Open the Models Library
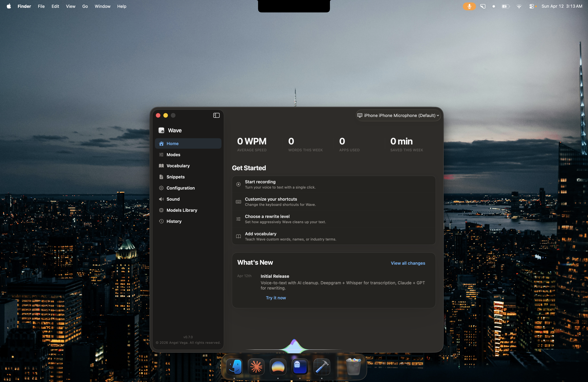 coord(182,210)
